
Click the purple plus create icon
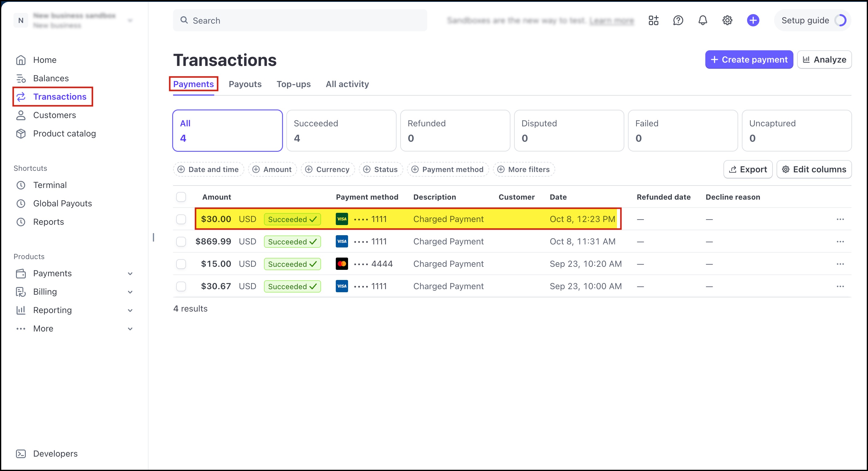[x=753, y=21]
